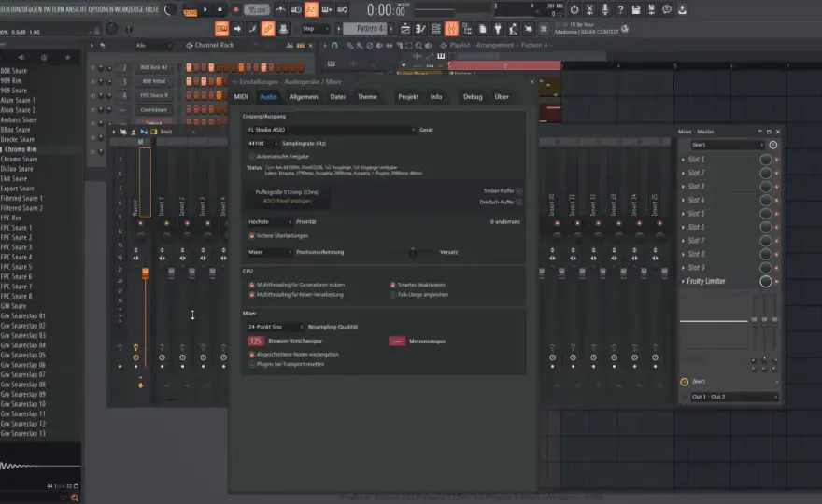Switch to the Projekt settings tab
The height and width of the screenshot is (504, 822).
point(408,97)
